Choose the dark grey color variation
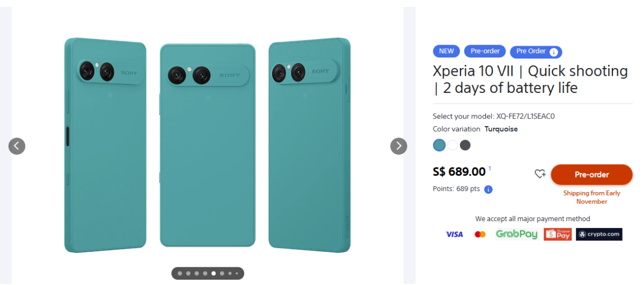This screenshot has height=285, width=644. pos(465,145)
